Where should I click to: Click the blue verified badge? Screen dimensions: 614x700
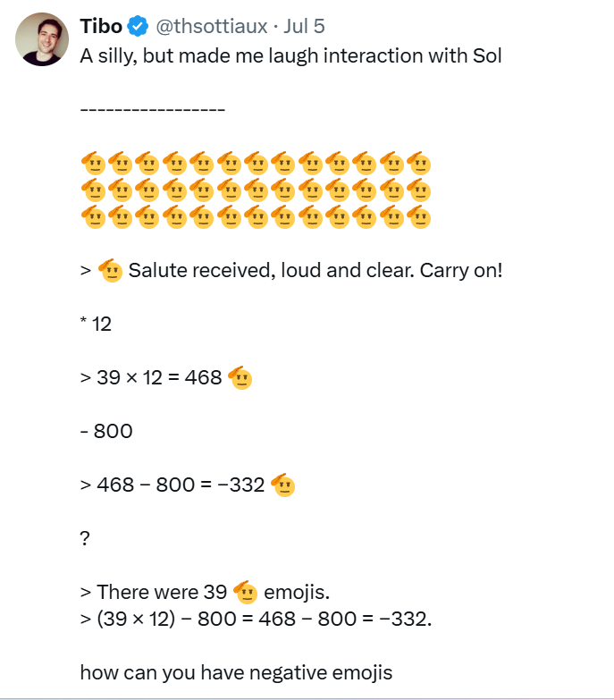[138, 26]
